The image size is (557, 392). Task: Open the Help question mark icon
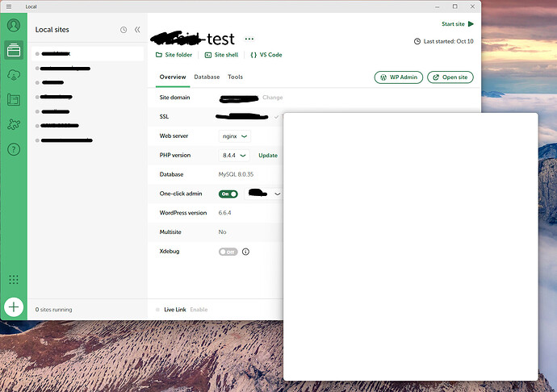14,149
